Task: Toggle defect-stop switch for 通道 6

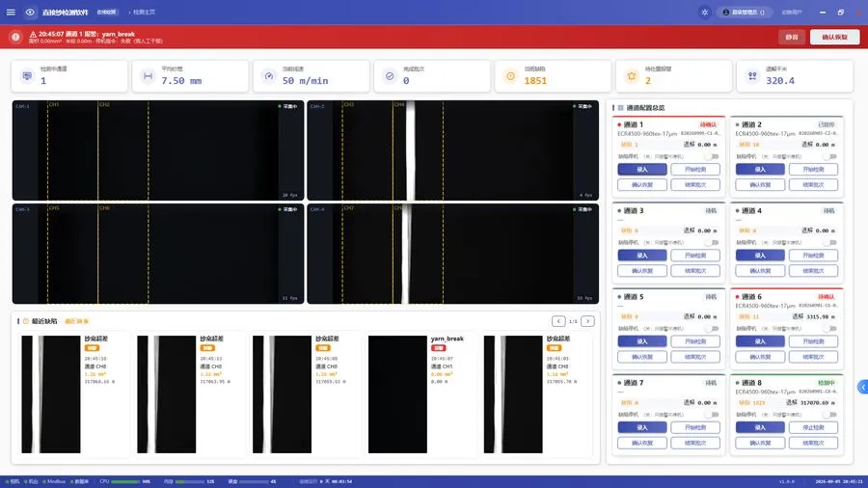Action: 831,329
